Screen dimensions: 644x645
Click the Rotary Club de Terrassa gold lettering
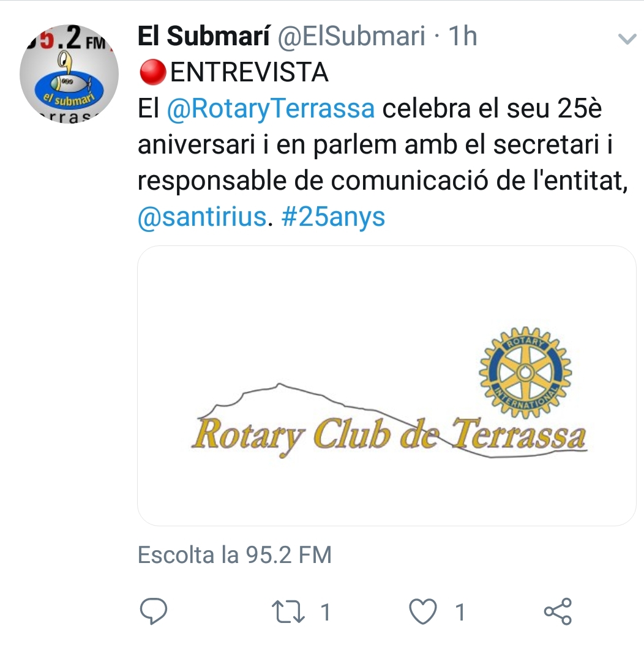(x=389, y=436)
